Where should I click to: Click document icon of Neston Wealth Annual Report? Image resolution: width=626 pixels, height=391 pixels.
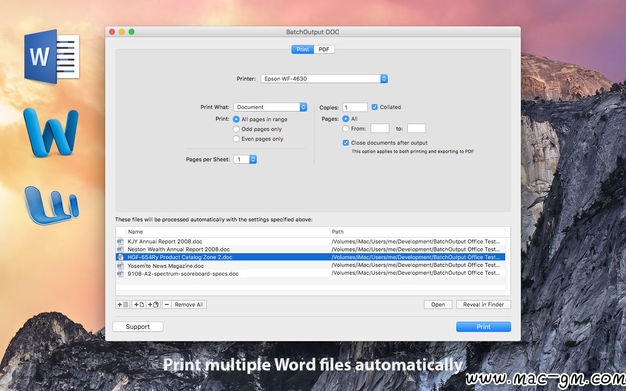click(x=120, y=249)
